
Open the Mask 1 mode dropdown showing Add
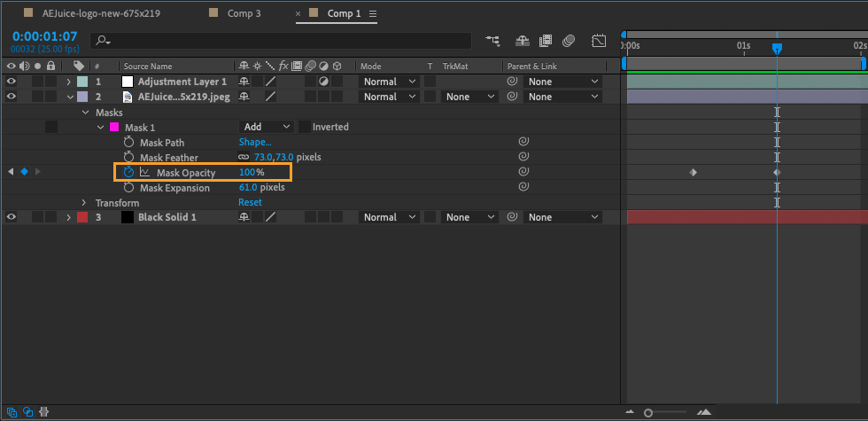click(266, 127)
